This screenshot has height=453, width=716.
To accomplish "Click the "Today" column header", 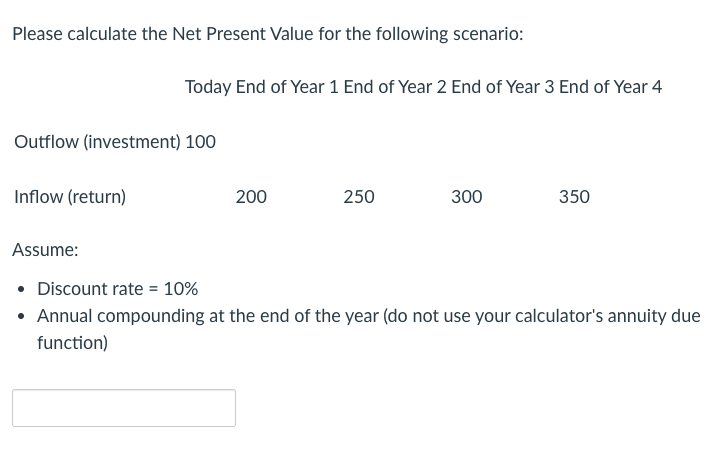I will tap(208, 87).
